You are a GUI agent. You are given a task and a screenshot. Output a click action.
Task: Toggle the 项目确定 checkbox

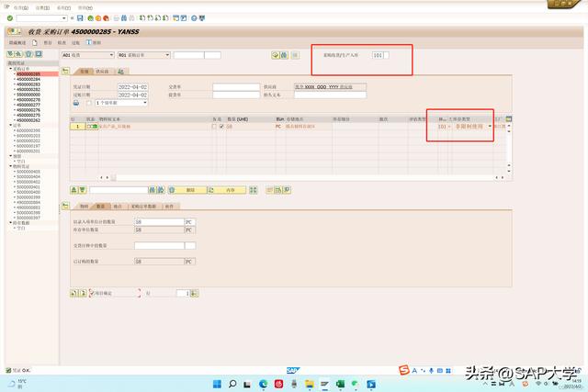click(93, 293)
